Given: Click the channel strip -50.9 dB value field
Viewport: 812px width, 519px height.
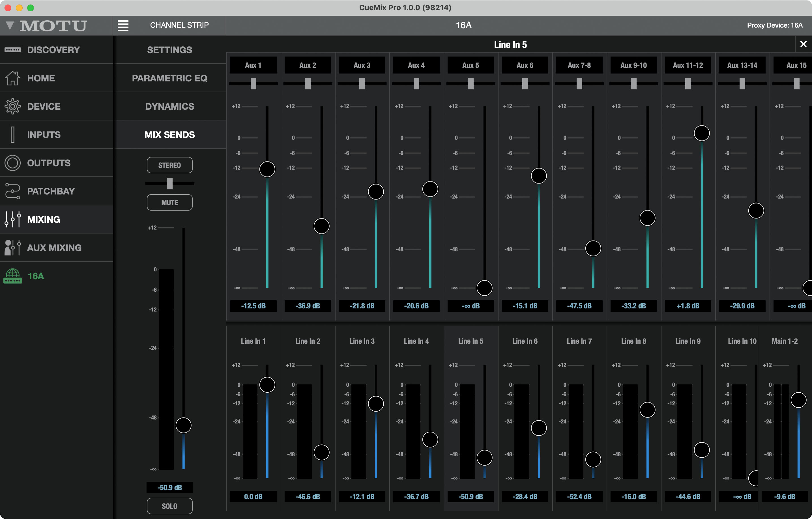Looking at the screenshot, I should click(x=170, y=488).
